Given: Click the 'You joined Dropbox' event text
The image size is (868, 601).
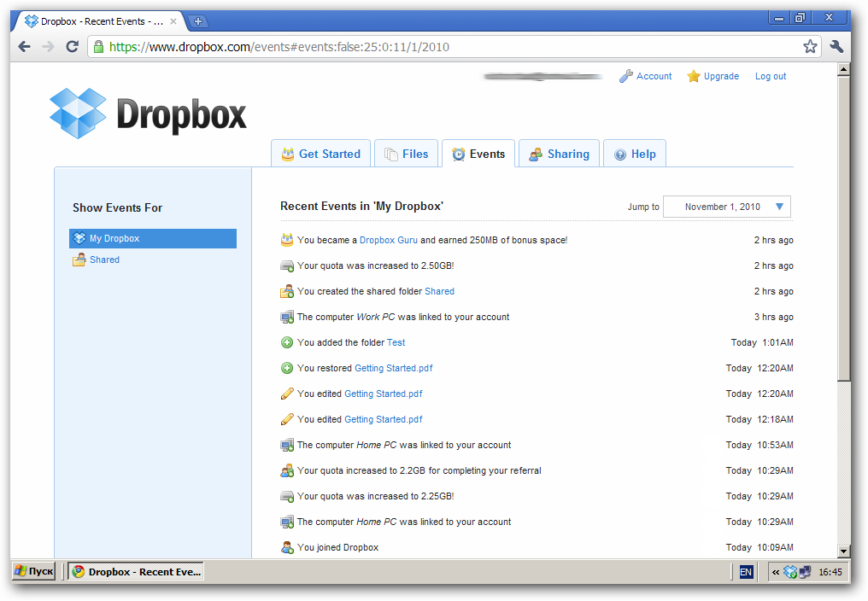Looking at the screenshot, I should [337, 547].
